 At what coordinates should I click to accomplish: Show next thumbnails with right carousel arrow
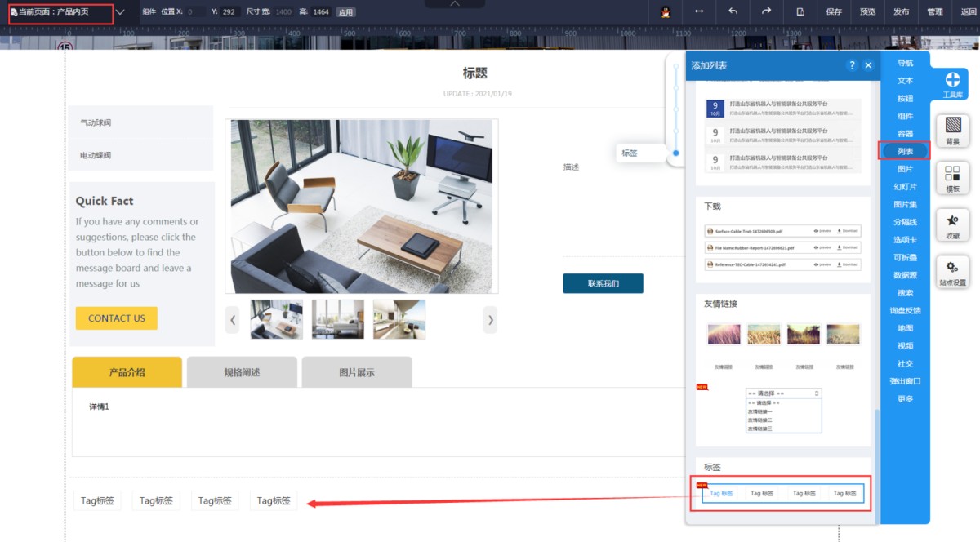pos(490,320)
